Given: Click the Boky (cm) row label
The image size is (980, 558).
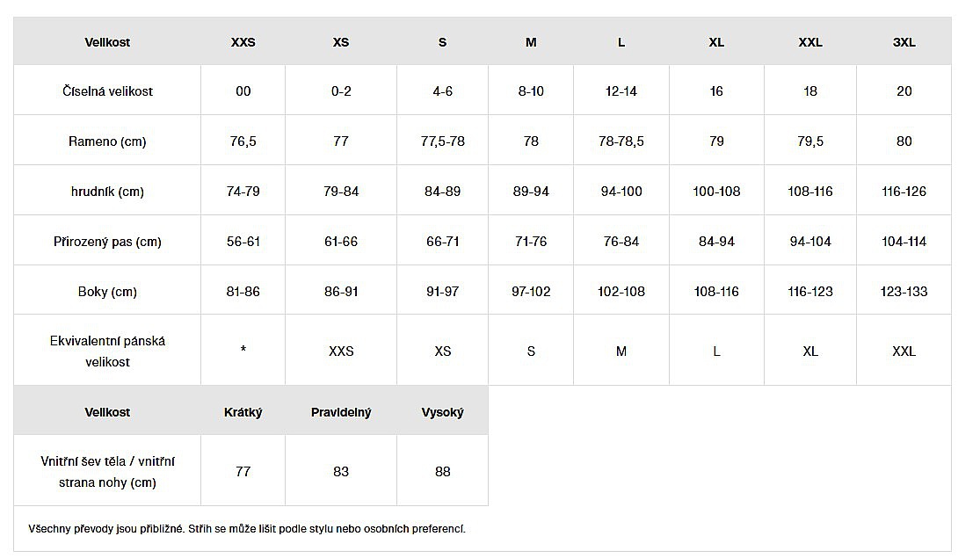Looking at the screenshot, I should coord(107,292).
